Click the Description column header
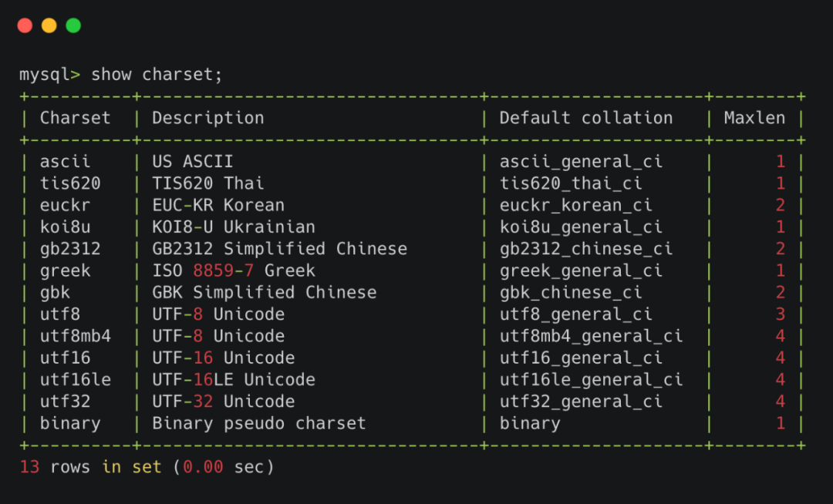This screenshot has height=504, width=833. 207,118
